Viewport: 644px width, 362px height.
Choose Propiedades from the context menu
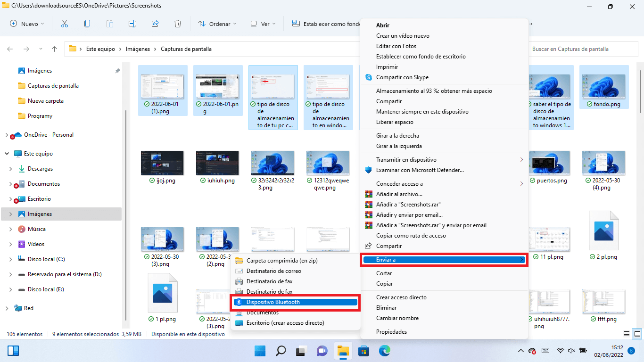tap(391, 332)
